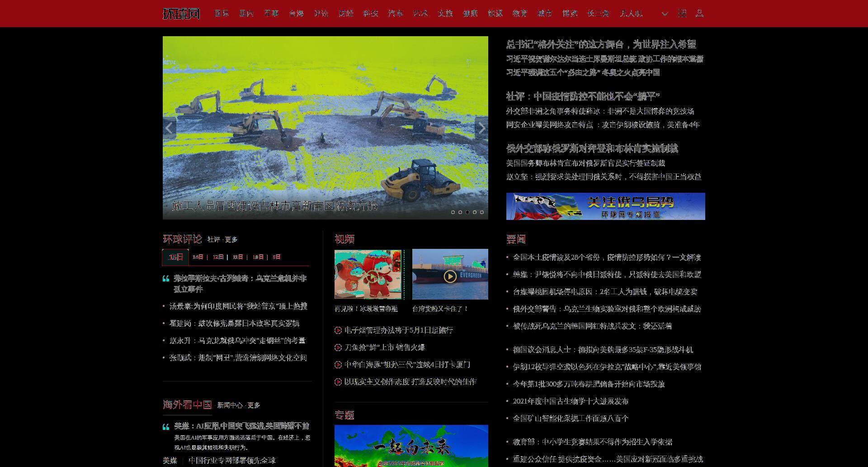Select the fourth carousel indicator dot

click(475, 212)
